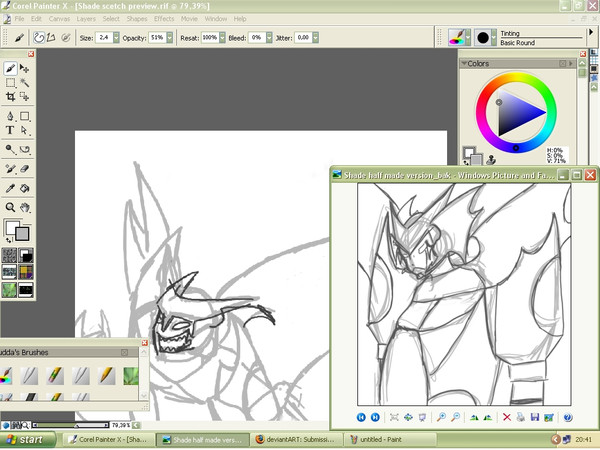Image resolution: width=600 pixels, height=450 pixels.
Task: Collapse the Colors panel
Action: 464,63
